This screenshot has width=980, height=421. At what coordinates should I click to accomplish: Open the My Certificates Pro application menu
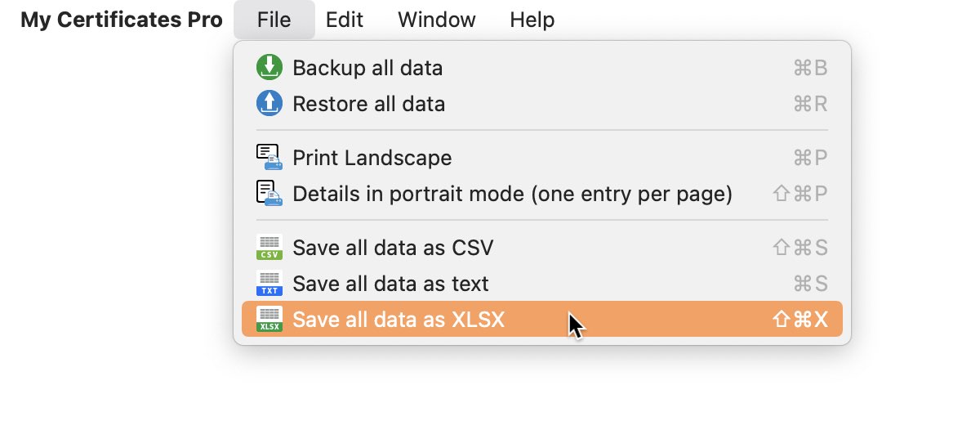click(x=122, y=20)
